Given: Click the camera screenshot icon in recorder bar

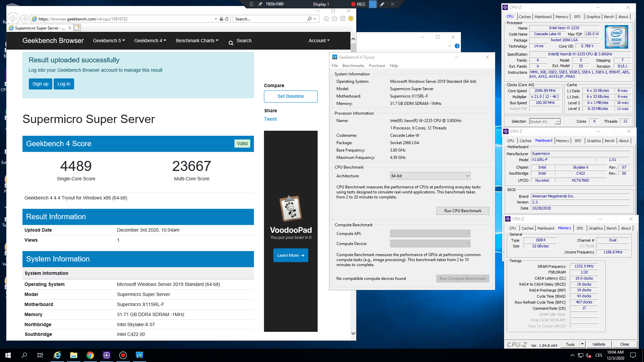Looking at the screenshot, I should pos(373,4).
